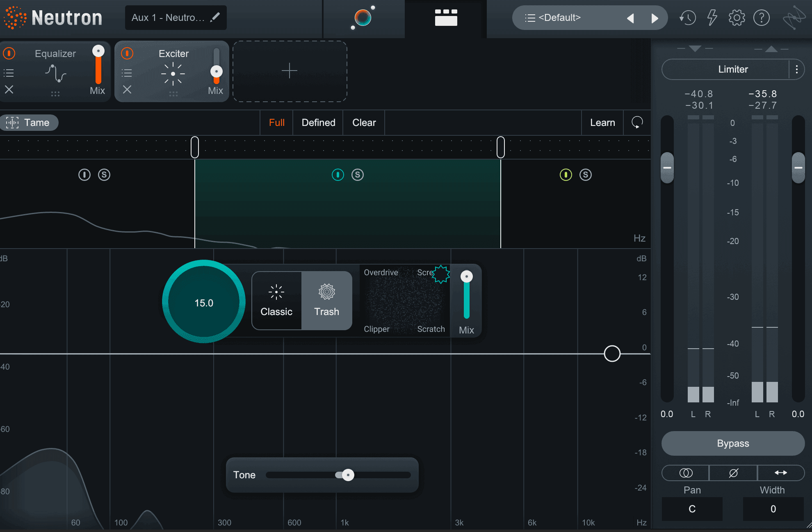Click the iZotope logo at the header's right end
Image resolution: width=812 pixels, height=532 pixels.
pyautogui.click(x=794, y=18)
